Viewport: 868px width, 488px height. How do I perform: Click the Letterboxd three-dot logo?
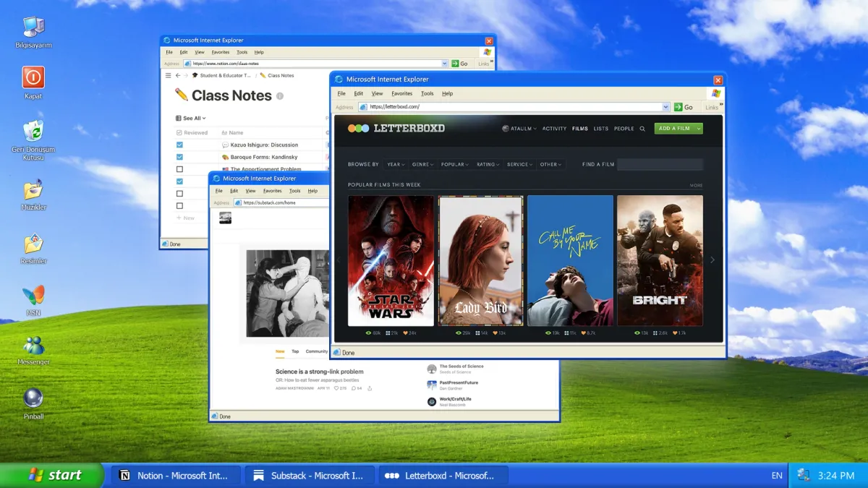click(x=358, y=128)
